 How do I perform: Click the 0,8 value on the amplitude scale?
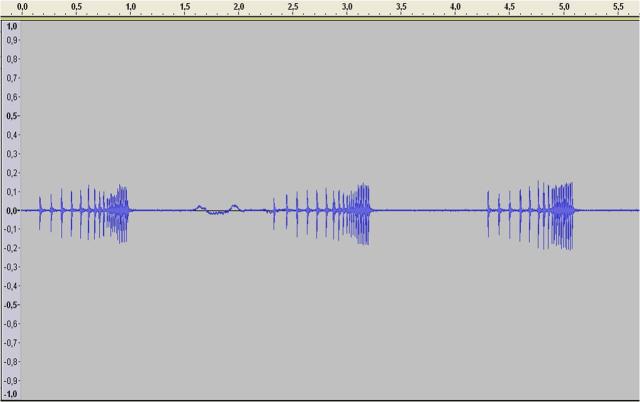12,59
